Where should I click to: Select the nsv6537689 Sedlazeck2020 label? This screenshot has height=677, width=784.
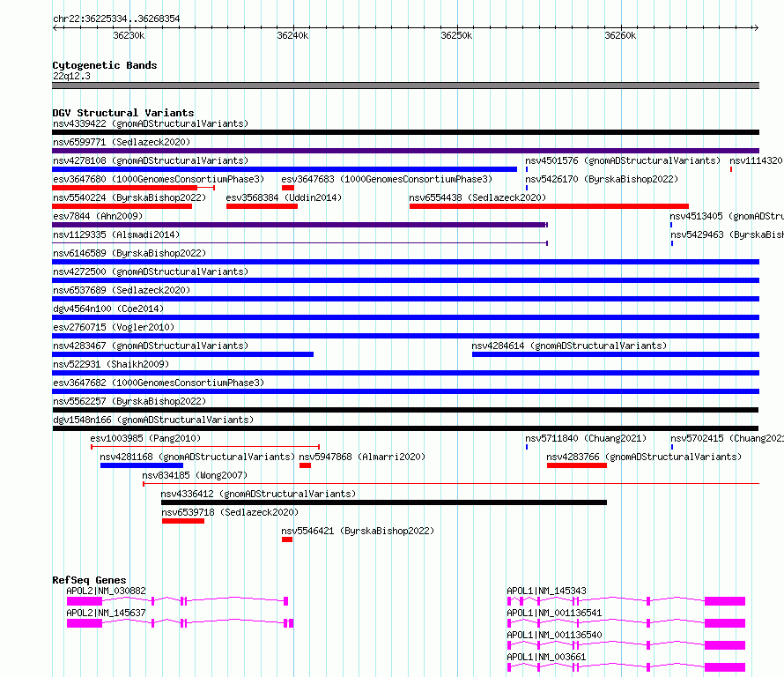122,290
